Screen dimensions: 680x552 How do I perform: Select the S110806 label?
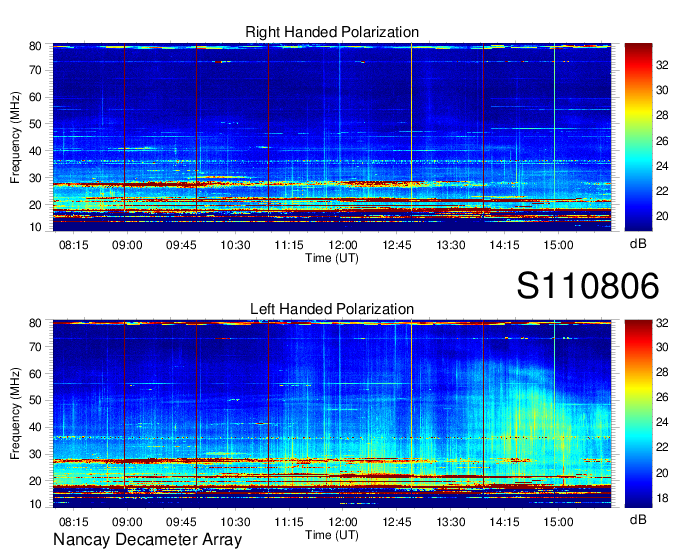click(588, 286)
